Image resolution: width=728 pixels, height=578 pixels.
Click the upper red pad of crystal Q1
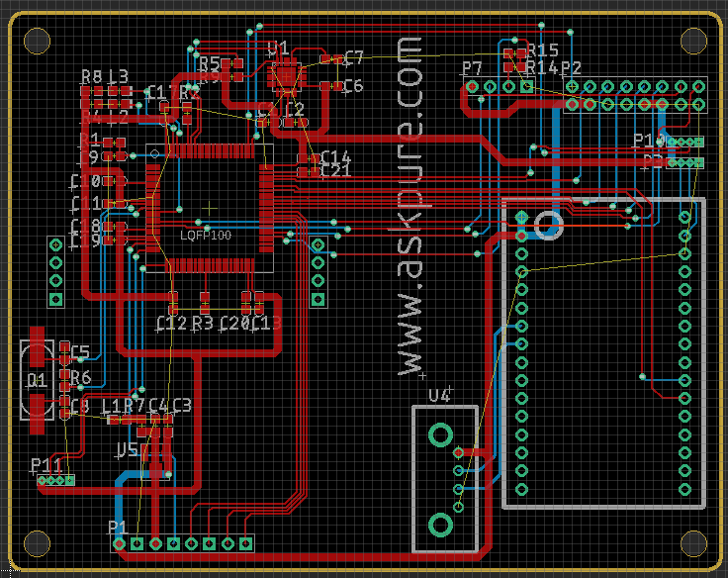coord(38,346)
